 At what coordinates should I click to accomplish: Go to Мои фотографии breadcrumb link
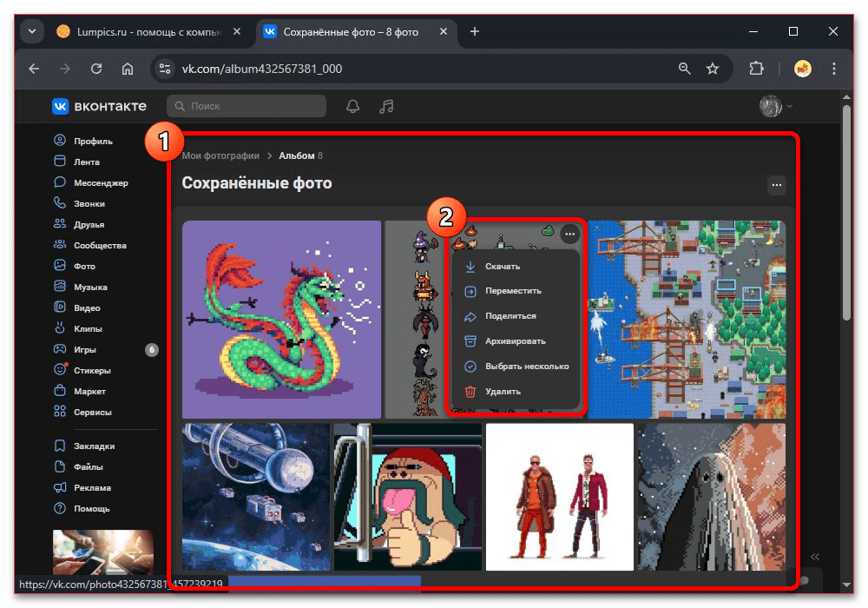[220, 155]
